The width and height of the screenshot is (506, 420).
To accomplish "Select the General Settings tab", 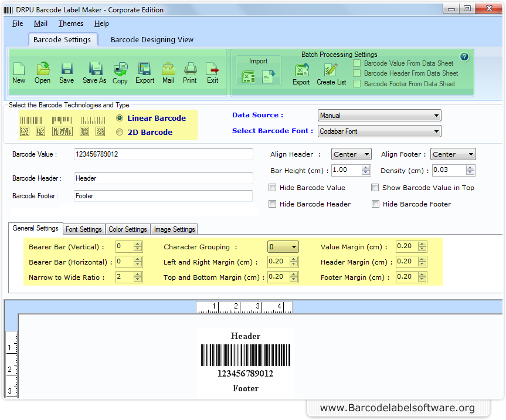I will 36,228.
